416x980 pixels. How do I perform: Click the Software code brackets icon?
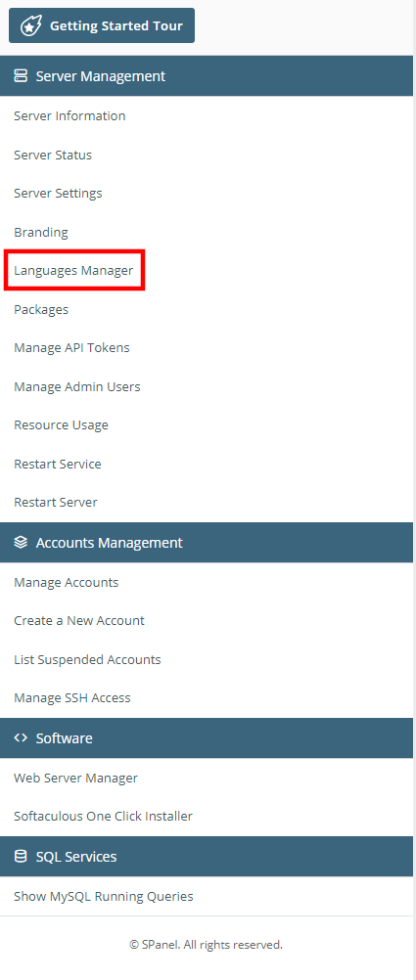[x=21, y=737]
